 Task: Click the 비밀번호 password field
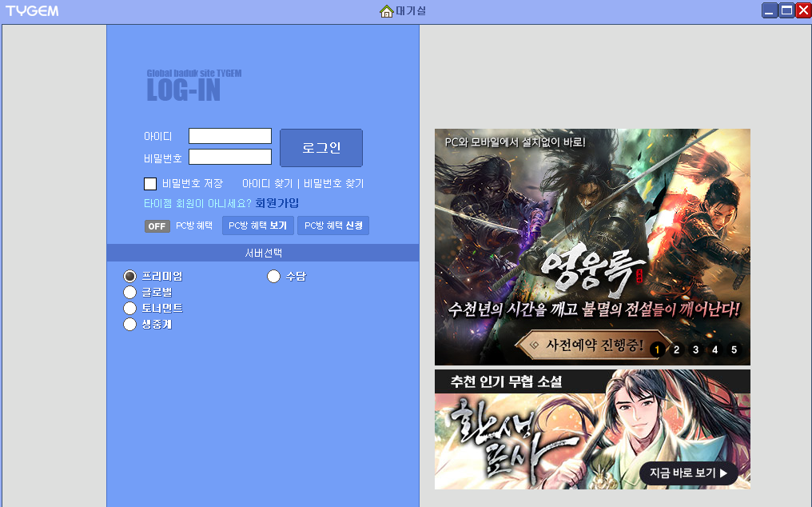click(x=230, y=157)
